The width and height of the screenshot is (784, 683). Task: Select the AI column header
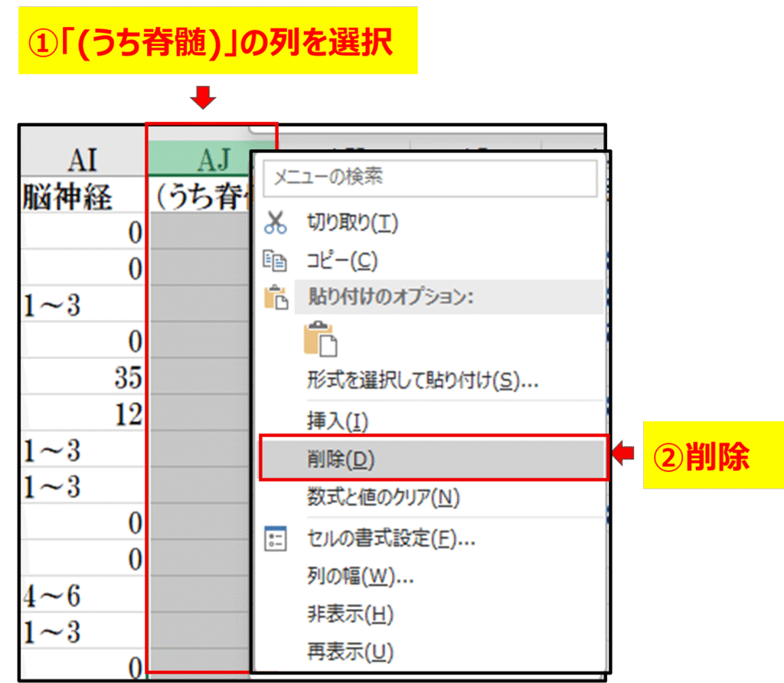coord(83,161)
